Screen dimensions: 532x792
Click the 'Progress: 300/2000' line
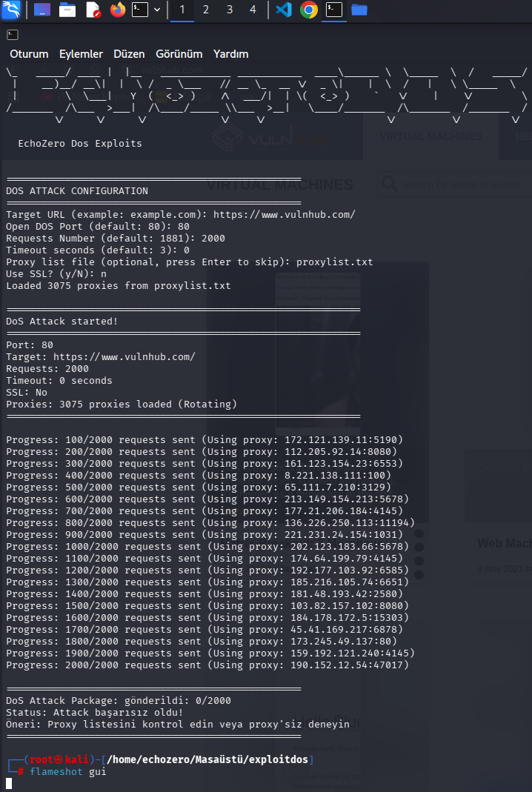pyautogui.click(x=205, y=464)
